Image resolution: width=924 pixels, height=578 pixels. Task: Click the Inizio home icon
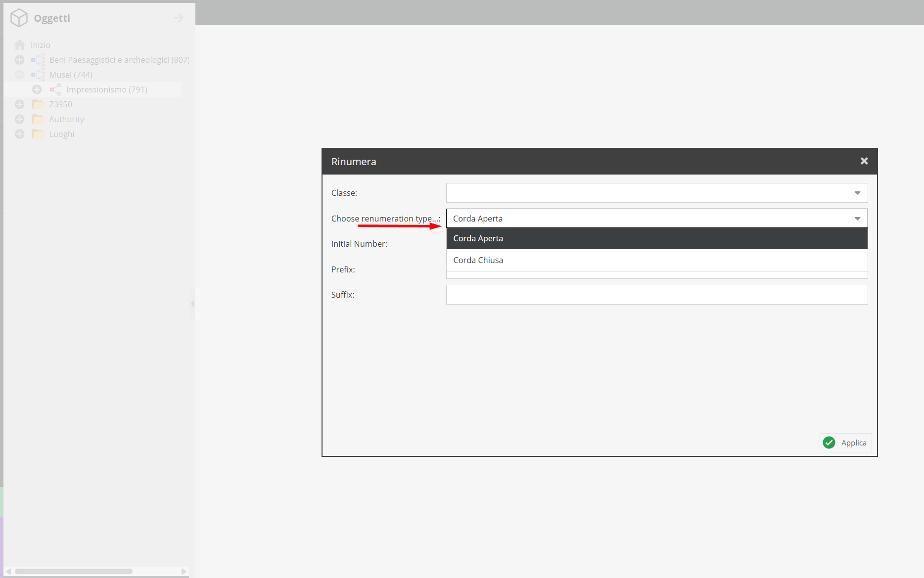click(x=20, y=45)
